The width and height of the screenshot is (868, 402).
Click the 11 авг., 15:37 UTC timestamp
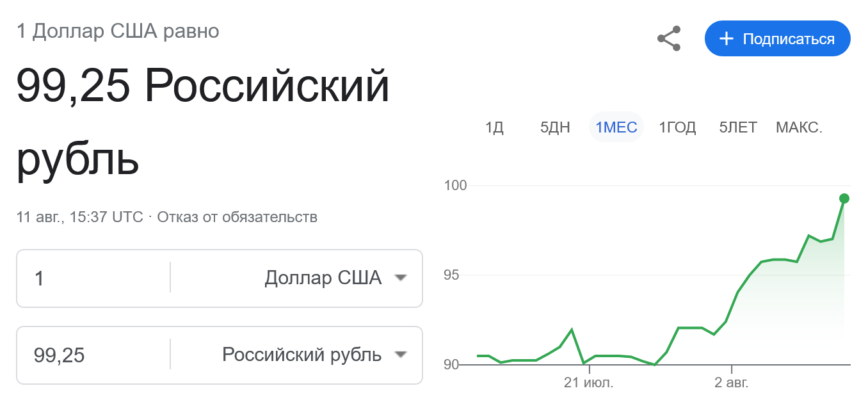80,217
